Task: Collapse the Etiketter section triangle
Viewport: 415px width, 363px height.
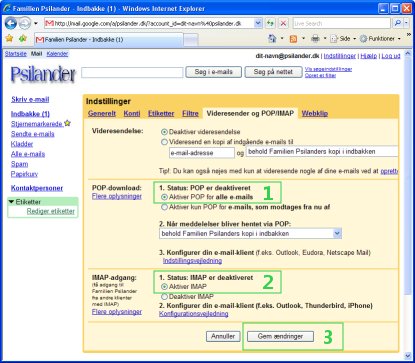Action: 11,202
